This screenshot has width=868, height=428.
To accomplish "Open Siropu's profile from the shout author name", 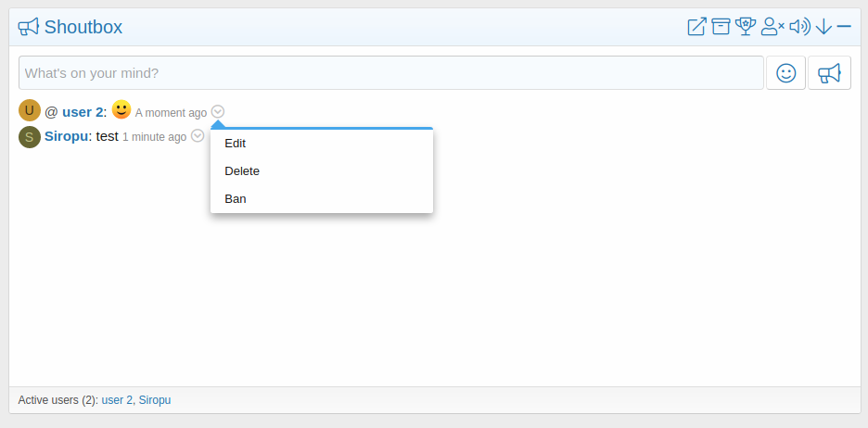I will pos(66,136).
